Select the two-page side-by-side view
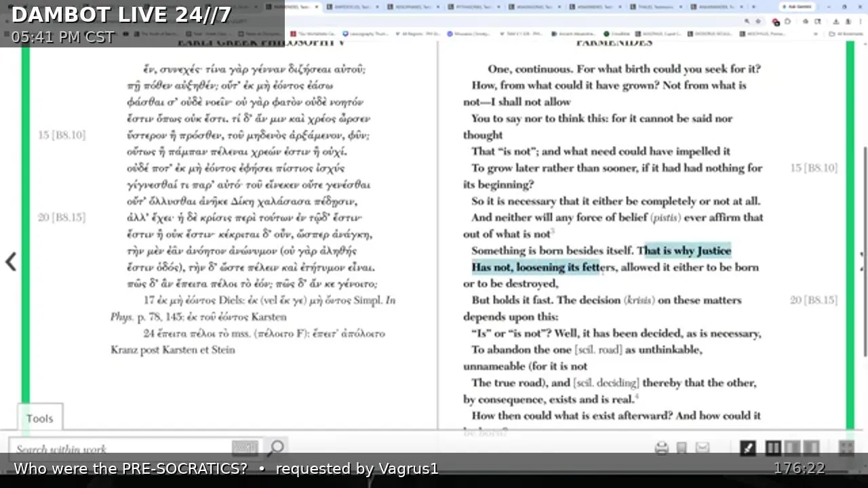This screenshot has width=868, height=488. pyautogui.click(x=772, y=448)
